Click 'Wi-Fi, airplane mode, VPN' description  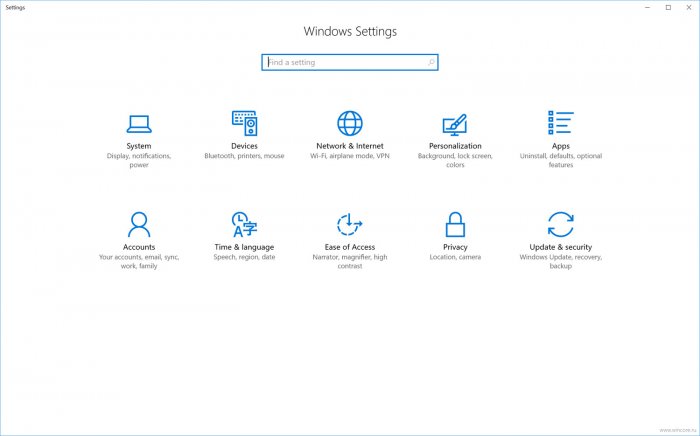coord(350,156)
